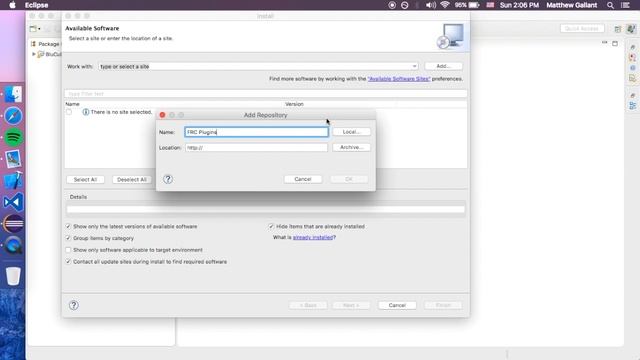Click the volume icon in the menu bar
The height and width of the screenshot is (360, 640).
[431, 5]
